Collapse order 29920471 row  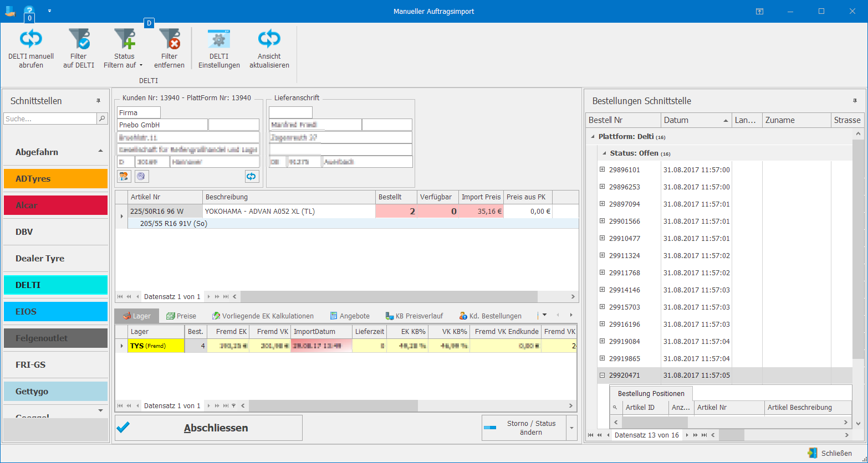click(x=603, y=375)
